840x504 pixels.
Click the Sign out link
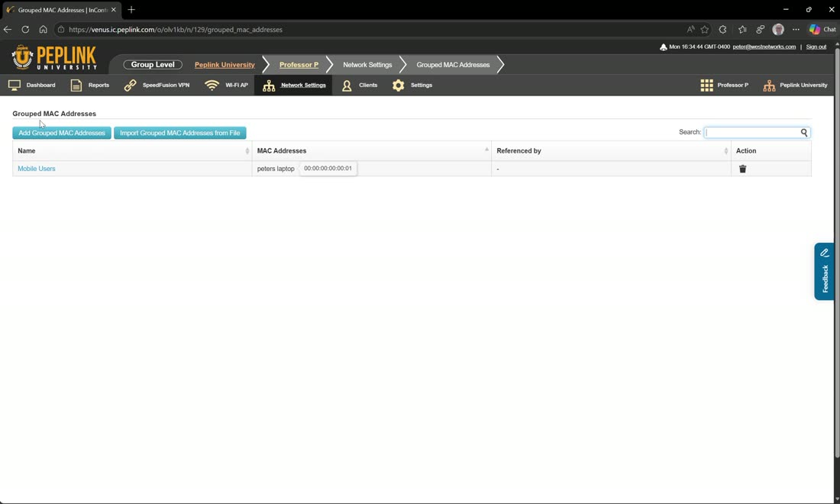tap(816, 47)
